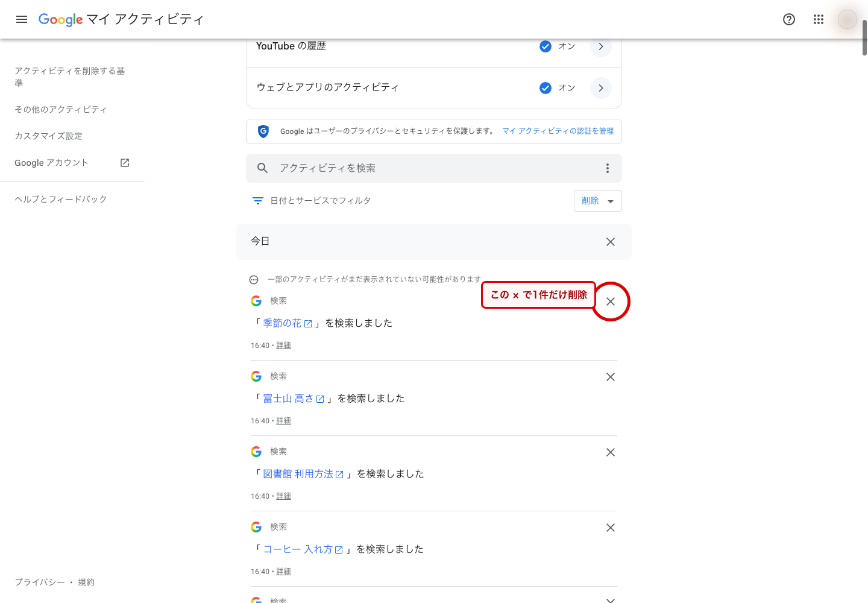
Task: Click the 規約 footer link
Action: (x=86, y=582)
